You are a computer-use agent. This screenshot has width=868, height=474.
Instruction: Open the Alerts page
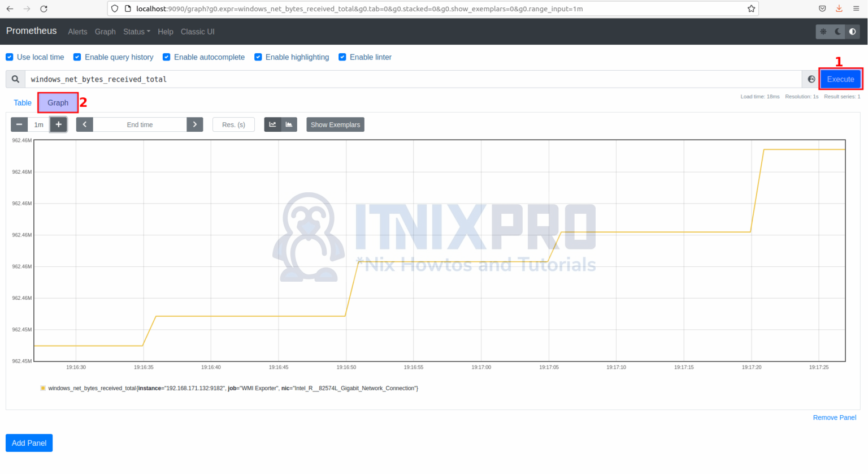(77, 32)
